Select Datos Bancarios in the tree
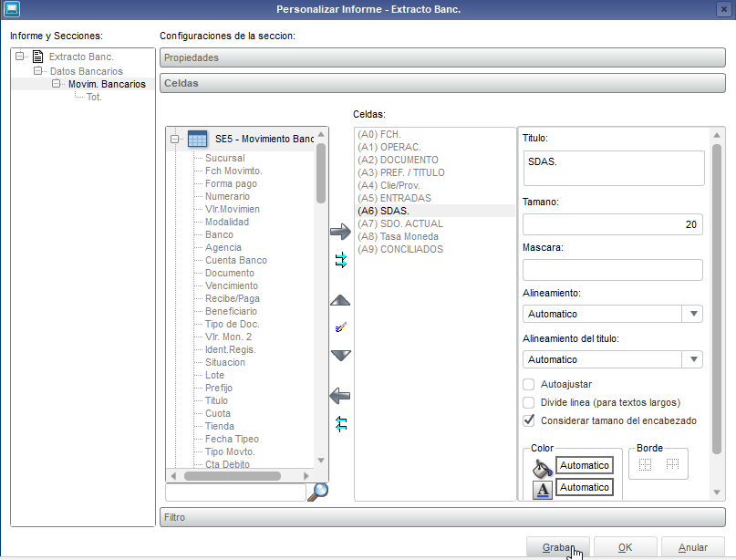Viewport: 736px width, 560px height. (x=87, y=71)
